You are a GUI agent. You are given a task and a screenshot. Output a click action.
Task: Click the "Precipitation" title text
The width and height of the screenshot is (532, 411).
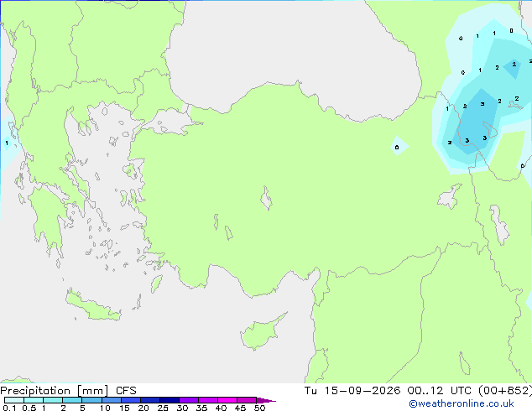[35, 391]
